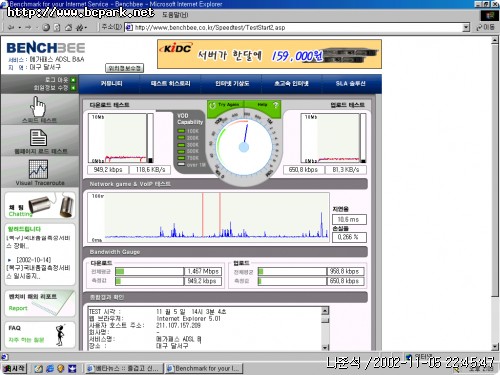Click the download measured 949.2 kbps bar
500x375 pixels.
tap(150, 281)
